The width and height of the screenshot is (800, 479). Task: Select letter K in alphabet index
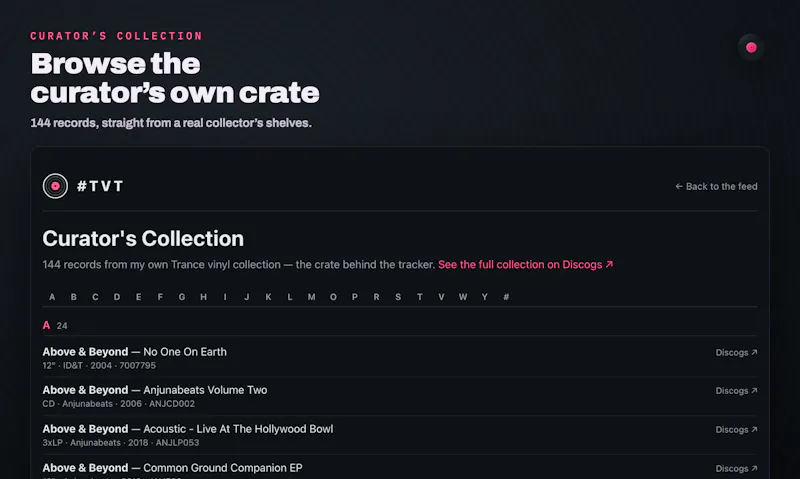[268, 297]
